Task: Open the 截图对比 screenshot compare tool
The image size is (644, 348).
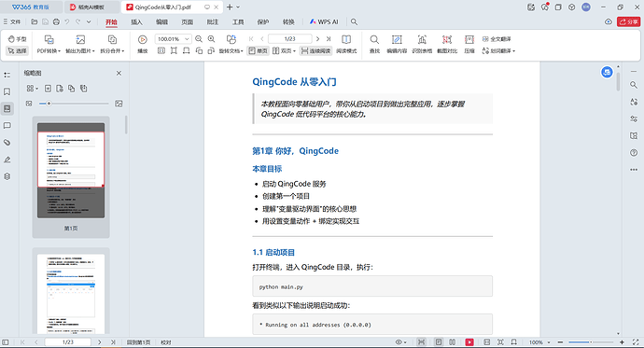Action: [447, 45]
